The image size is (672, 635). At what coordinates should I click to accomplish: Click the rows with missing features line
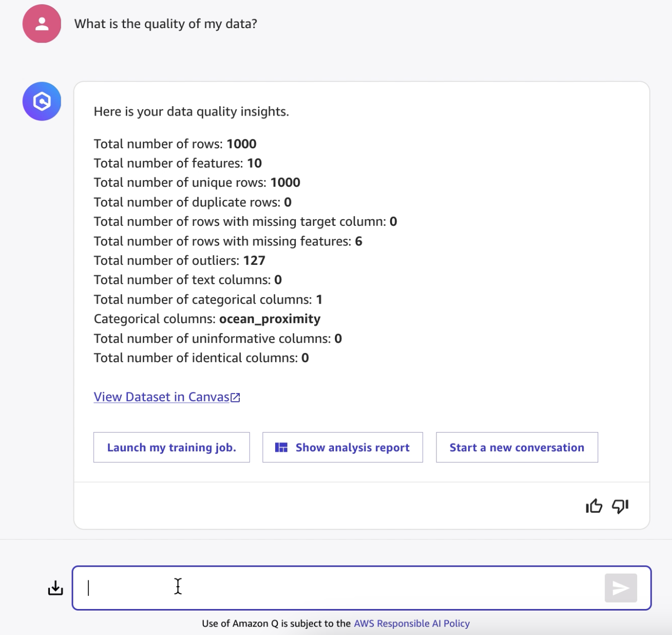[228, 241]
